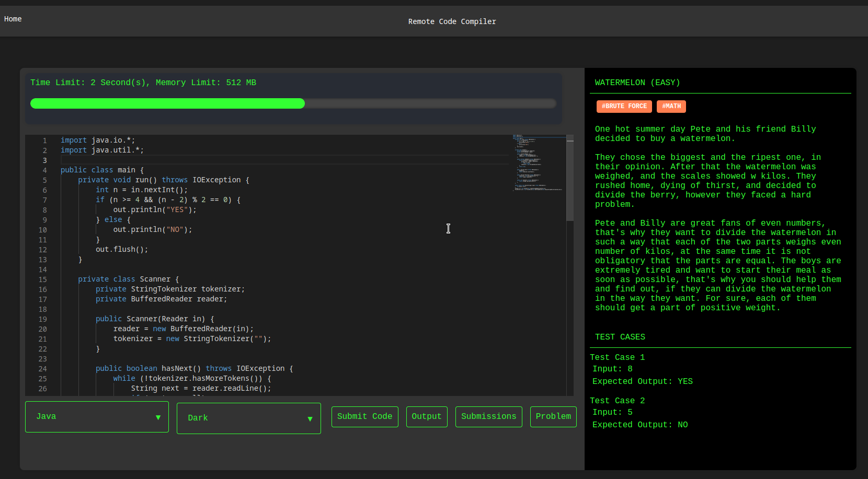Click 'public class main {' line
This screenshot has width=868, height=479.
(102, 170)
